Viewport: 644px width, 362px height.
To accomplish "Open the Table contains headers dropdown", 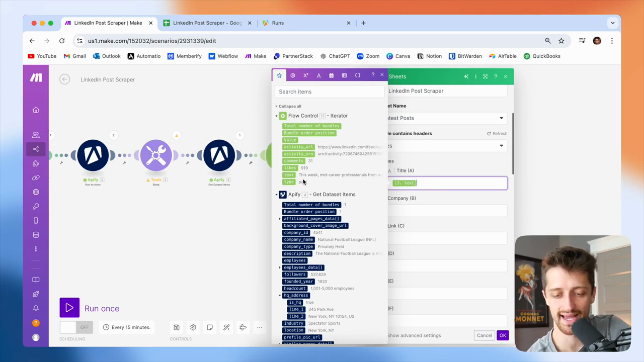I will 447,146.
